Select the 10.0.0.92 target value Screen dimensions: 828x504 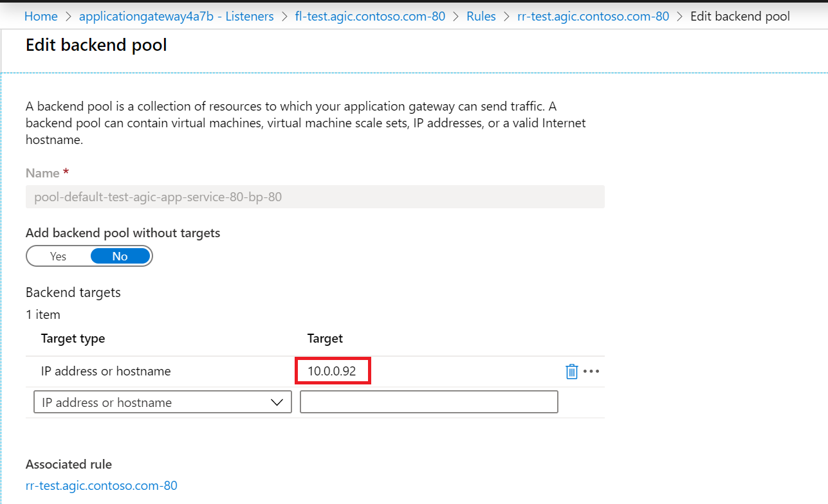(332, 372)
